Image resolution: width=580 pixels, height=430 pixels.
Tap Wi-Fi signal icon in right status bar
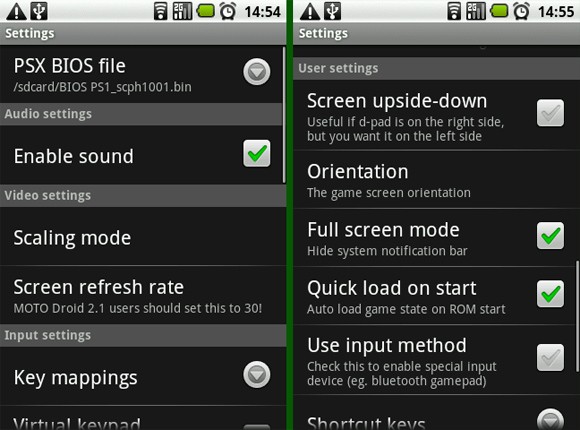[x=454, y=11]
